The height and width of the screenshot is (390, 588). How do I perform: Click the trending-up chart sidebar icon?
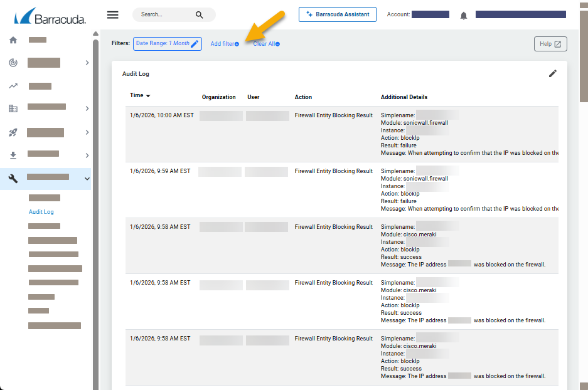point(13,86)
